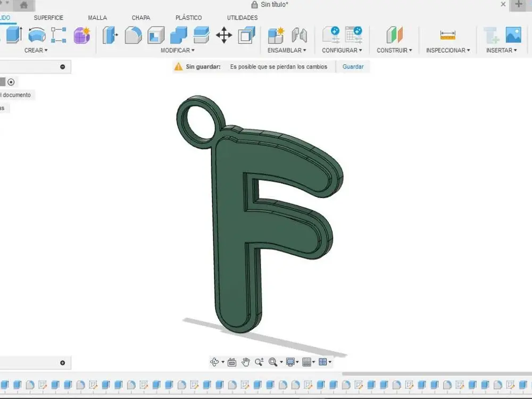Switch to the CHAPA tab
This screenshot has height=399, width=532.
point(141,18)
